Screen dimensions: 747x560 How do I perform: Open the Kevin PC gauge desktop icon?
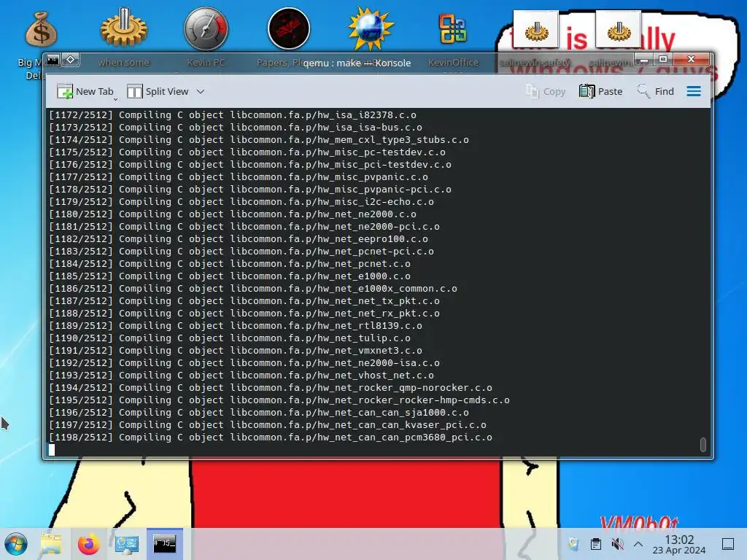click(x=206, y=28)
